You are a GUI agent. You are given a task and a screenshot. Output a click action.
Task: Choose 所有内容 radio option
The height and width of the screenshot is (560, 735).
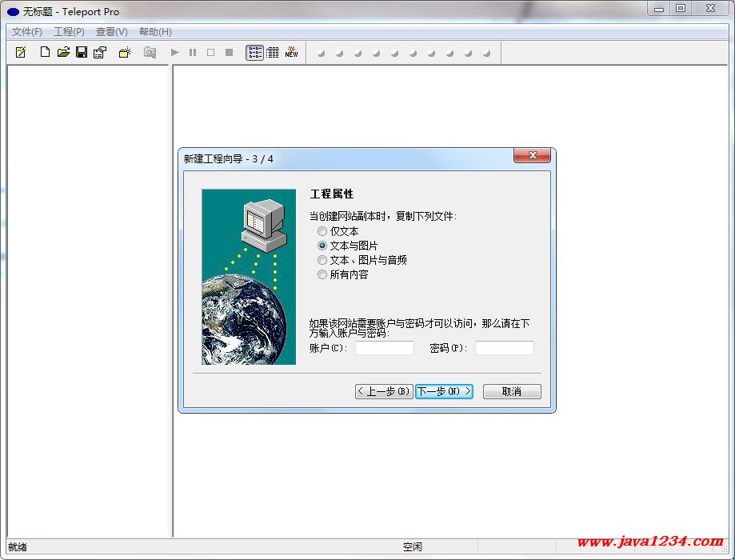[342, 274]
